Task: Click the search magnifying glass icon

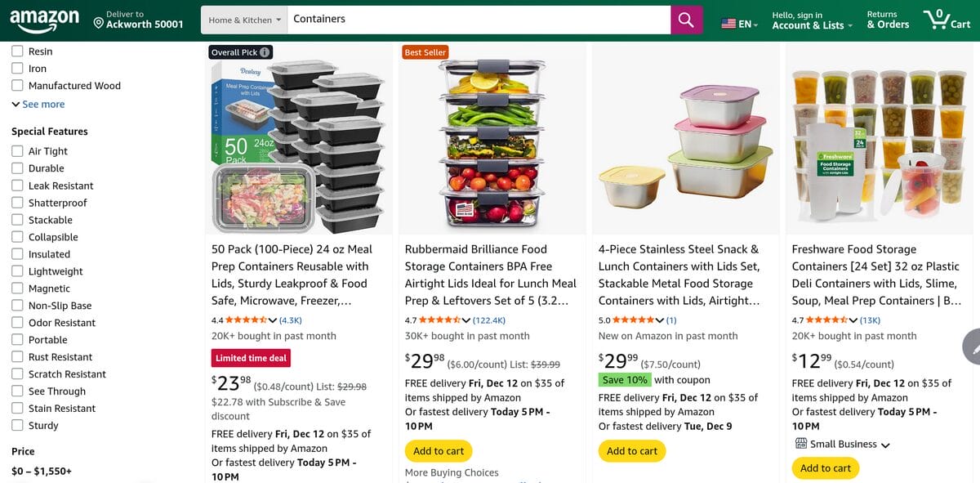Action: coord(685,19)
